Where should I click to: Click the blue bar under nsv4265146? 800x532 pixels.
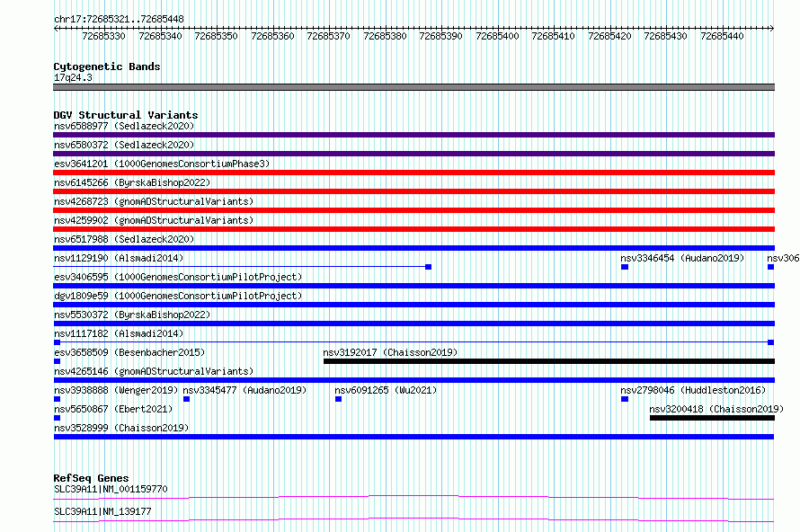coord(413,380)
